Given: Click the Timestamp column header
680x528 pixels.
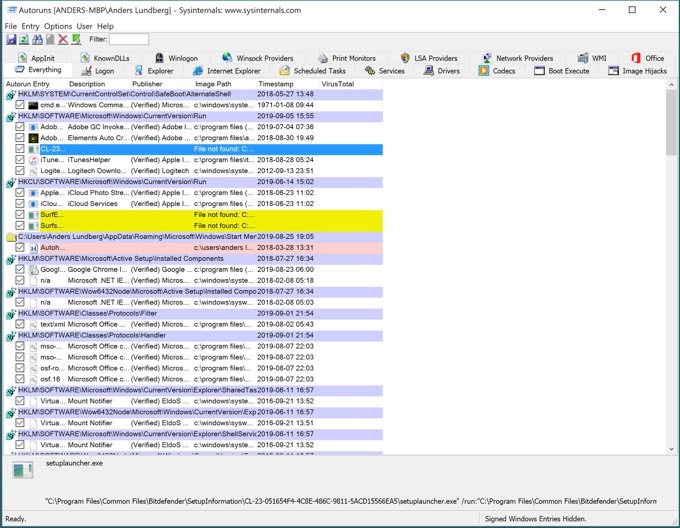Looking at the screenshot, I should (276, 84).
